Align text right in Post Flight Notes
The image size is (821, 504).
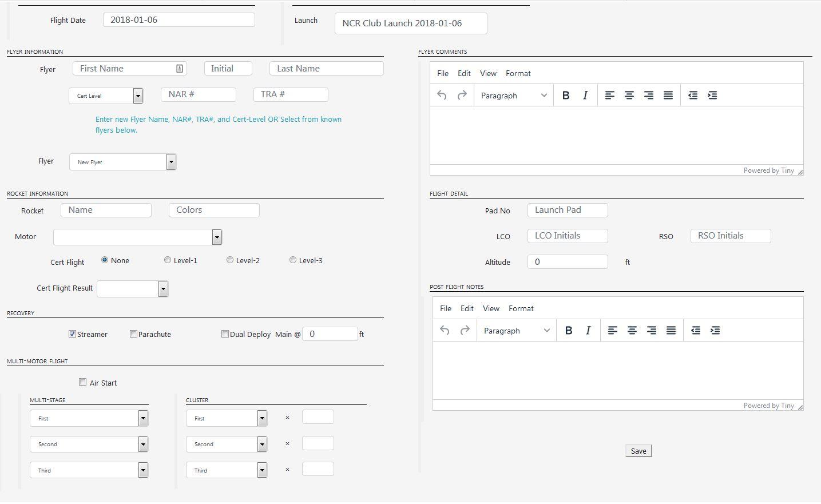[651, 331]
